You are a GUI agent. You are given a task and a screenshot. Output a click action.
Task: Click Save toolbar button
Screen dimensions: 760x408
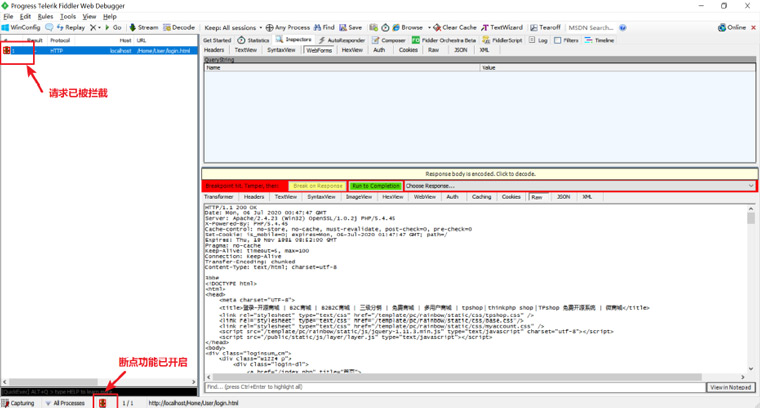pyautogui.click(x=350, y=28)
